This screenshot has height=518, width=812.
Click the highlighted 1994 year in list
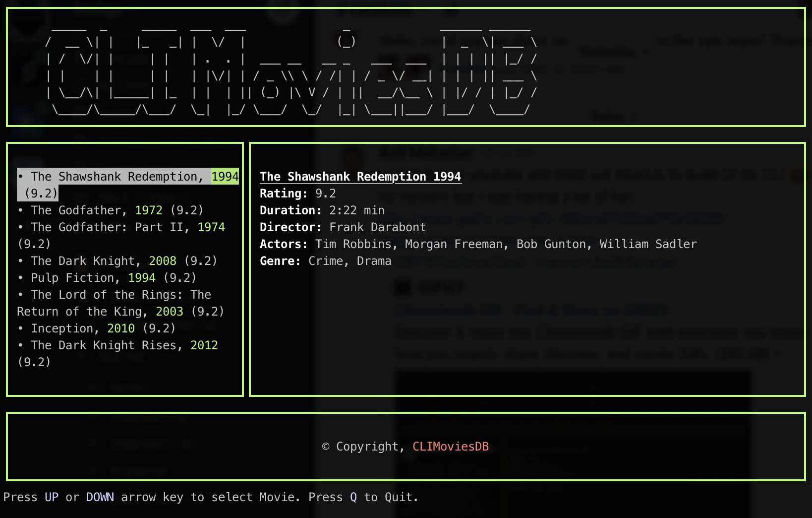point(225,177)
